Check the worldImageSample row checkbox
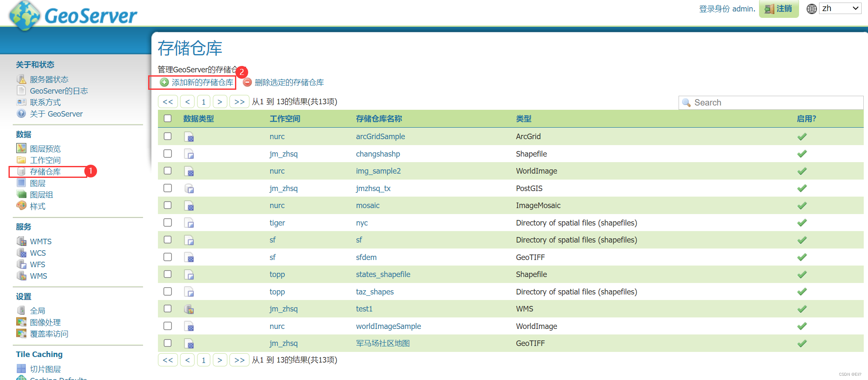 coord(168,326)
